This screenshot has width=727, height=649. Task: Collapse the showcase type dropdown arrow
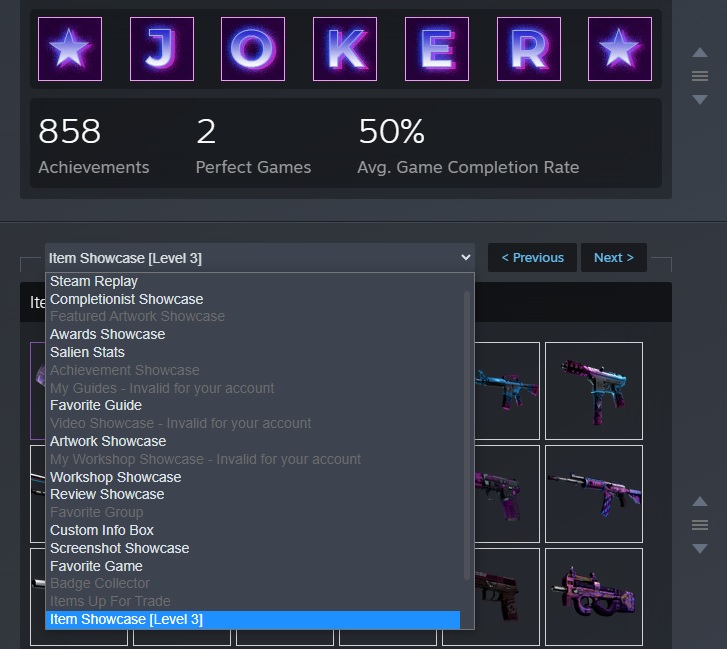pyautogui.click(x=466, y=257)
